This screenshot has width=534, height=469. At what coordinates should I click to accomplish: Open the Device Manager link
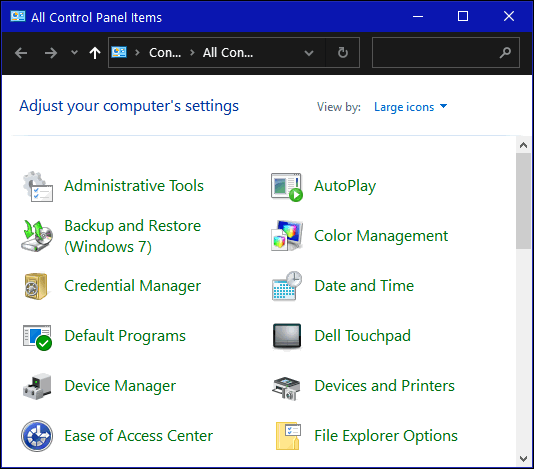(x=120, y=386)
